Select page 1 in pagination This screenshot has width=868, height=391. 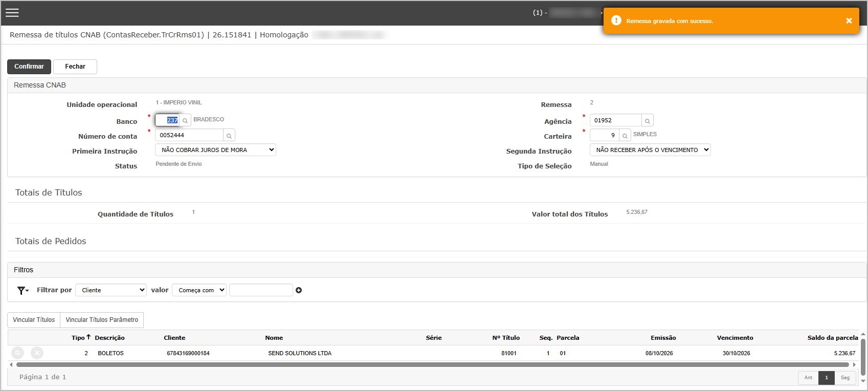827,378
